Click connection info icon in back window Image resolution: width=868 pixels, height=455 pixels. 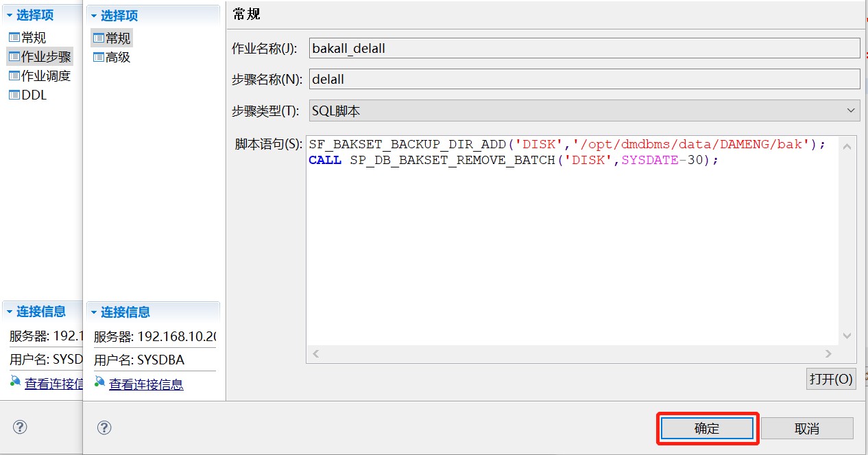[x=15, y=382]
